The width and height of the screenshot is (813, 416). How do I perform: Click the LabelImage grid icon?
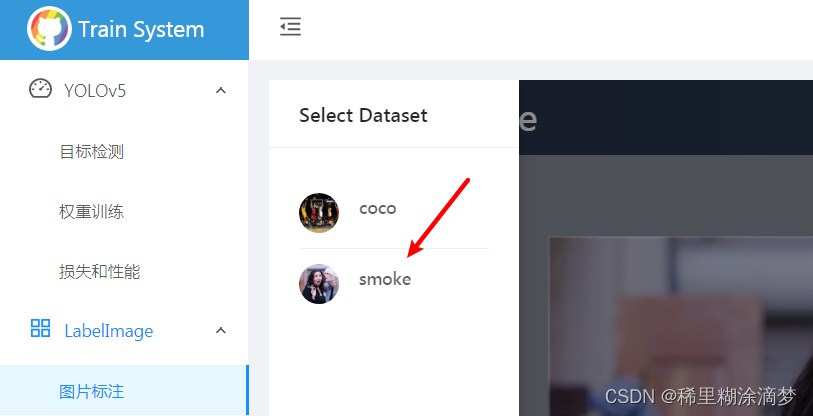[40, 328]
